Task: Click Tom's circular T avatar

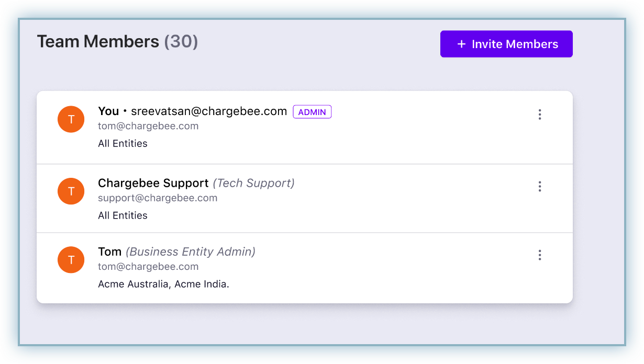Action: pyautogui.click(x=71, y=260)
